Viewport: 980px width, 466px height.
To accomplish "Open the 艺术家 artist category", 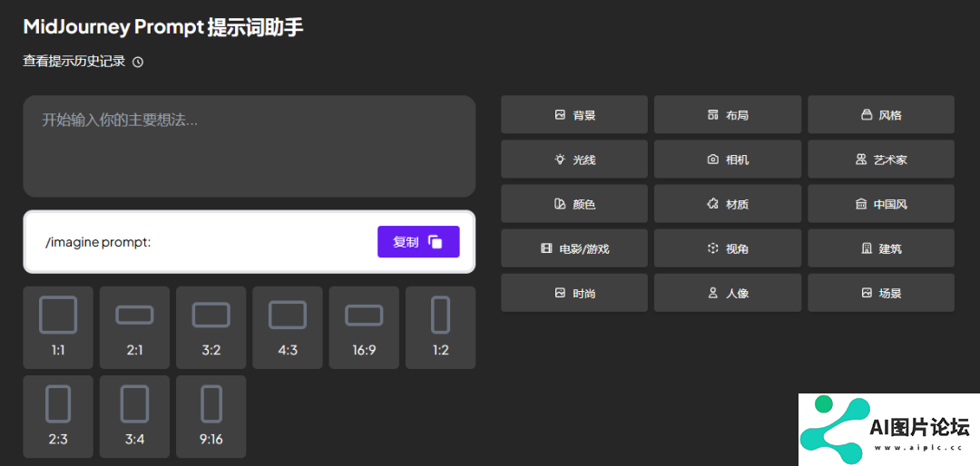I will (881, 160).
